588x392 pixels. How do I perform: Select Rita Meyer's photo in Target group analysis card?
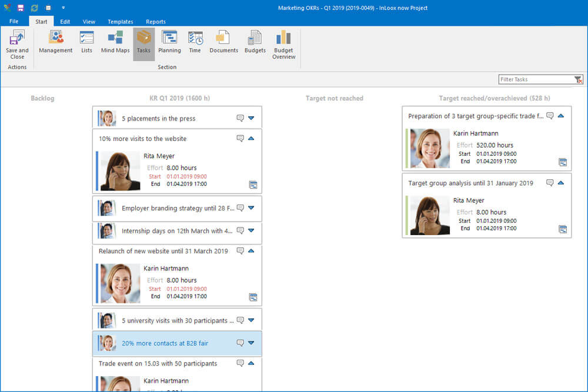pyautogui.click(x=430, y=216)
